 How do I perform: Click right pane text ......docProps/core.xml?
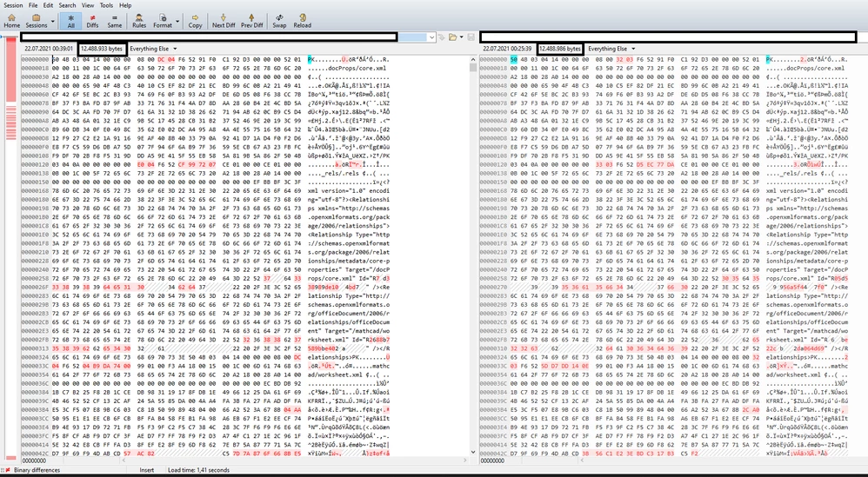click(806, 68)
